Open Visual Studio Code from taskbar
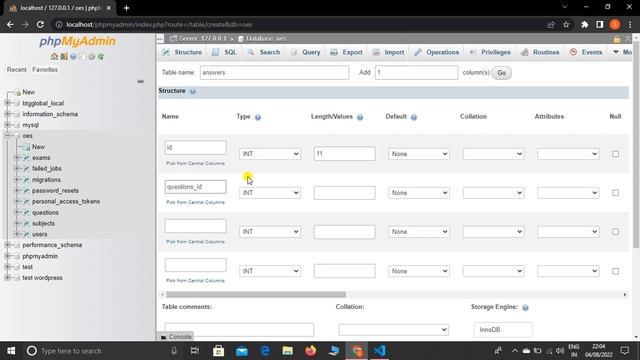640x360 pixels. tap(380, 351)
